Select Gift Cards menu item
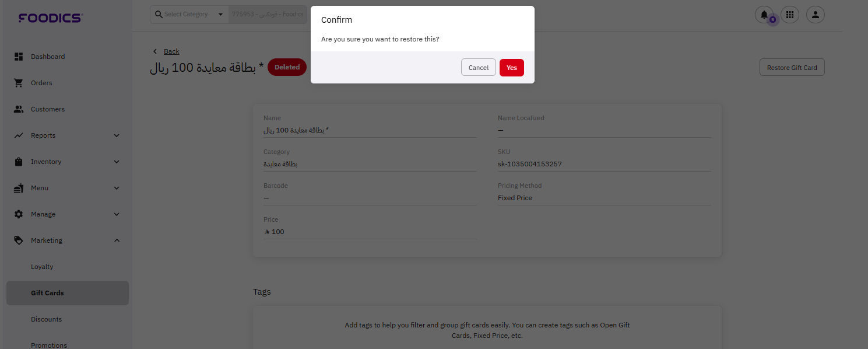 (x=47, y=293)
